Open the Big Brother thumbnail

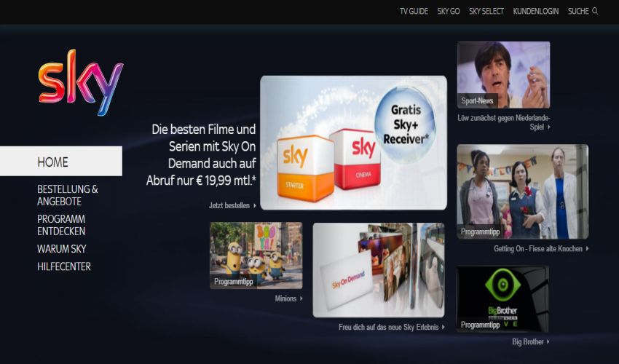click(502, 299)
